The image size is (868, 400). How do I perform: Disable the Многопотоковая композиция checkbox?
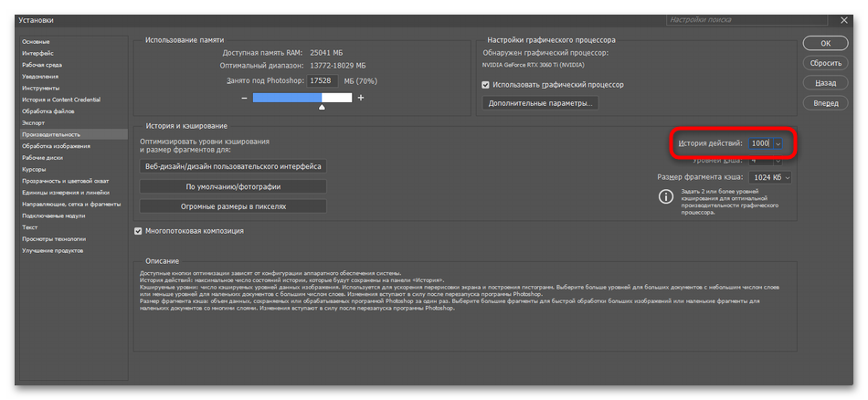click(x=139, y=231)
